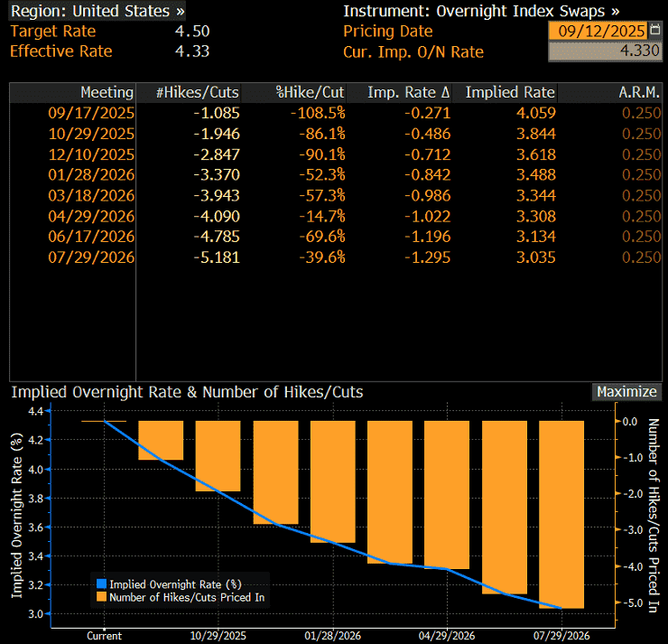
Task: Select meeting date 06/17/2026
Action: click(x=91, y=237)
